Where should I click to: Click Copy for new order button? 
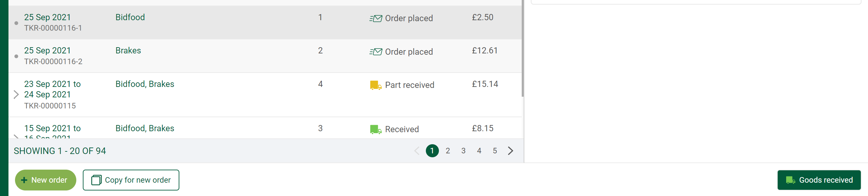point(131,180)
